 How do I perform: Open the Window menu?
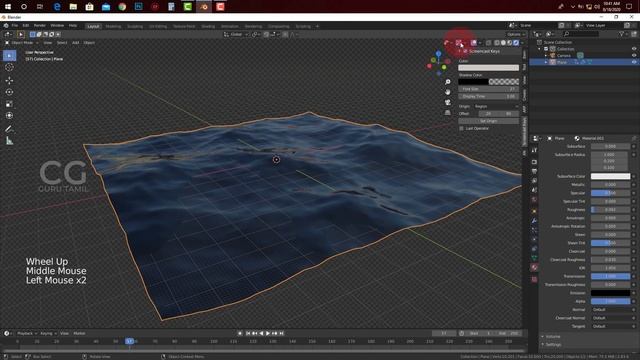57,26
